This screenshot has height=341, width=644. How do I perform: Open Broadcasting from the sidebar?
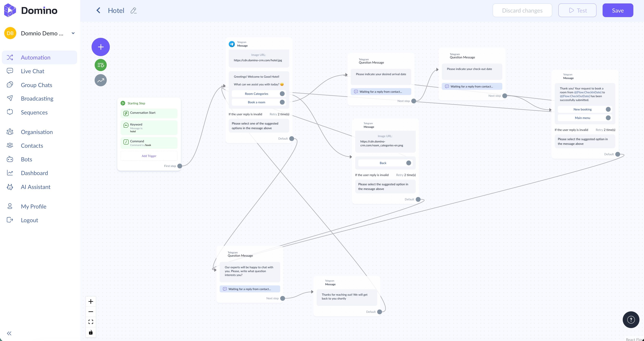coord(37,99)
